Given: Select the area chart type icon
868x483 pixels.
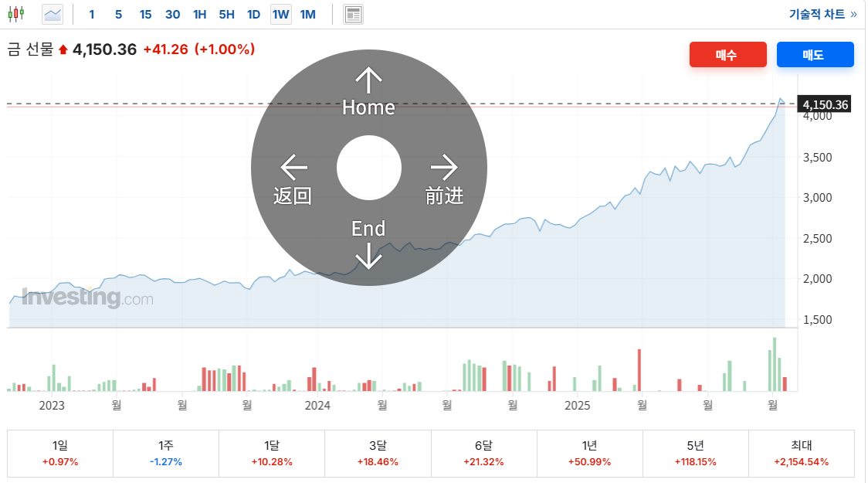Looking at the screenshot, I should click(53, 14).
